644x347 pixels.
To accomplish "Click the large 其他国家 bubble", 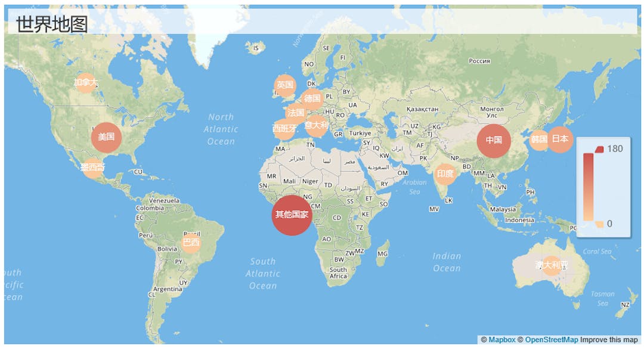I will (292, 215).
